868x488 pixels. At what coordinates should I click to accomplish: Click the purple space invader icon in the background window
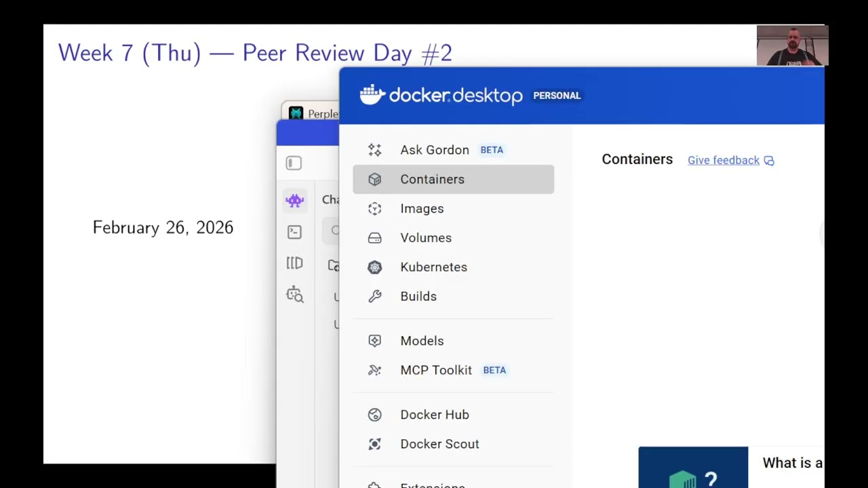pos(294,201)
